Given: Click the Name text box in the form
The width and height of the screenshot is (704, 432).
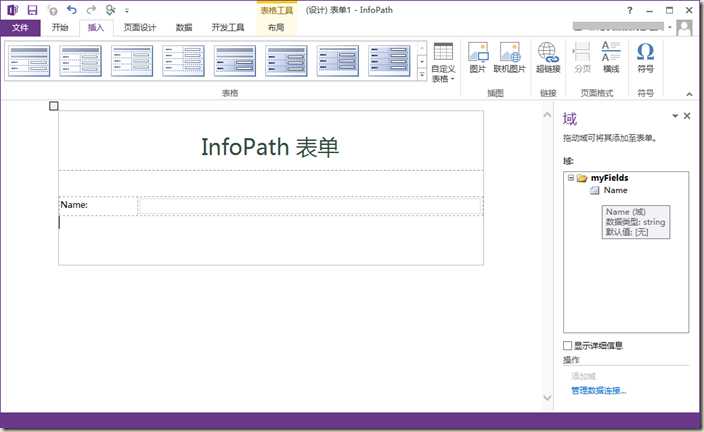Looking at the screenshot, I should click(x=310, y=206).
